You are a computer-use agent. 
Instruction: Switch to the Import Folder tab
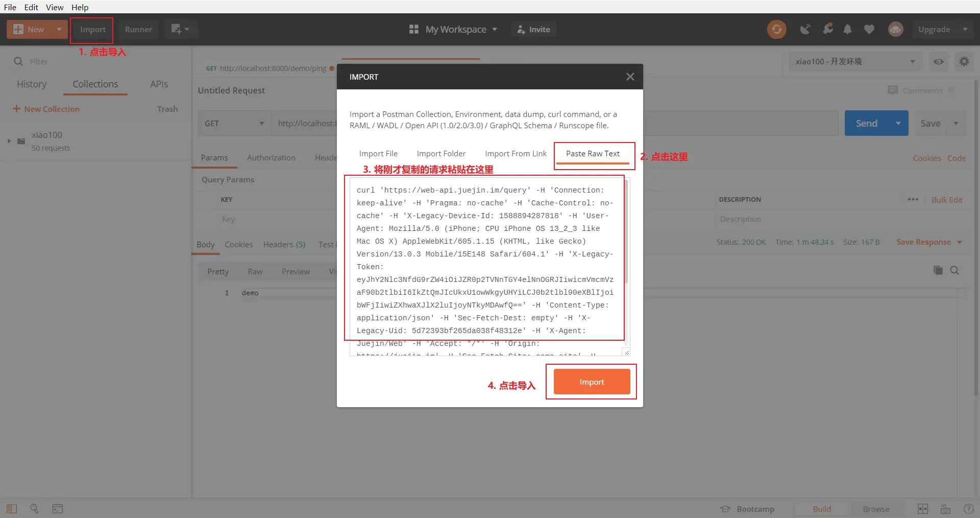pyautogui.click(x=441, y=153)
